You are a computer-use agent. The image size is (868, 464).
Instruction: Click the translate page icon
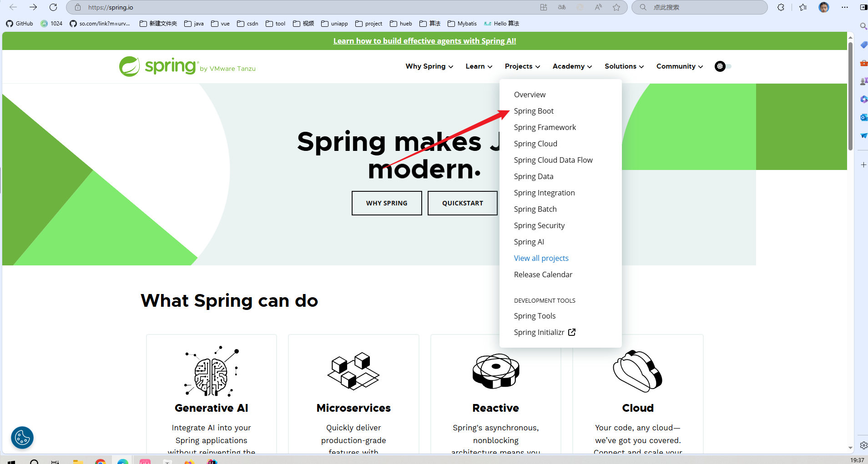tap(562, 7)
